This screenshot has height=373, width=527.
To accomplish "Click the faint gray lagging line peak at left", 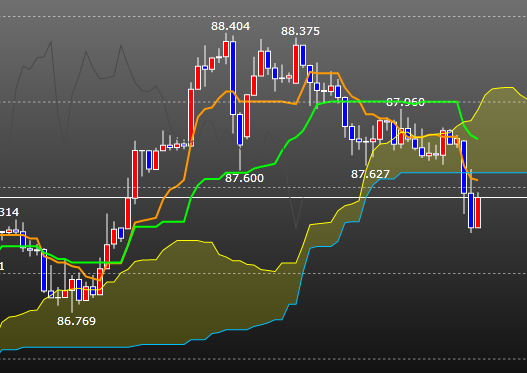I will pyautogui.click(x=51, y=42).
